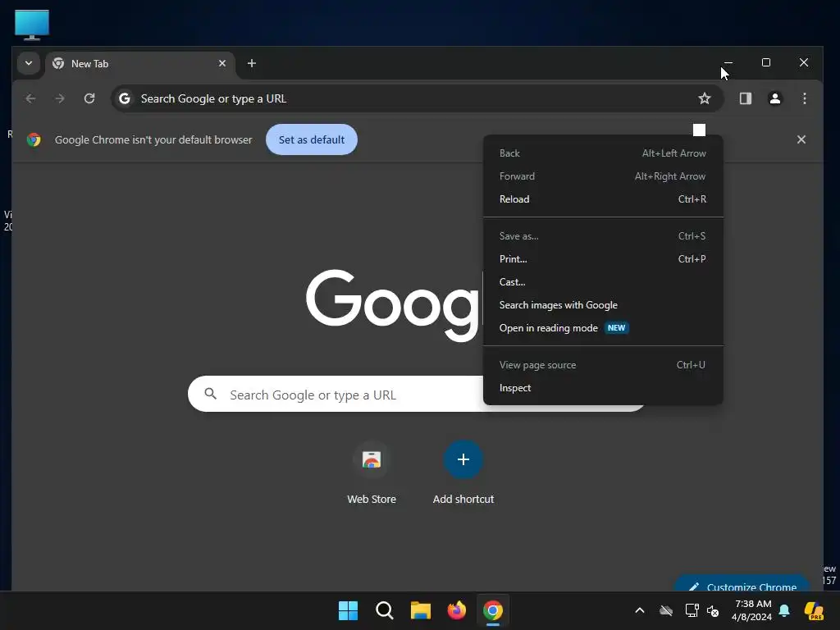Open Firefox from taskbar

[x=457, y=610]
